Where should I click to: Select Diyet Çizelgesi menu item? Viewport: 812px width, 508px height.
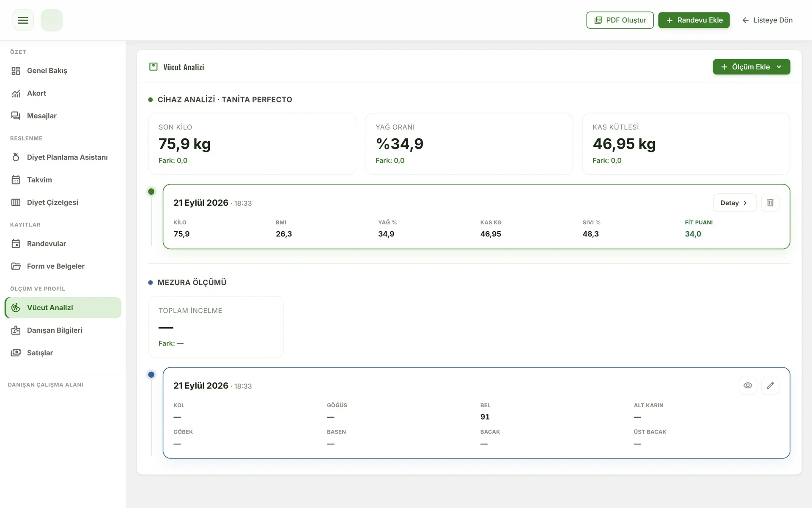coord(63,202)
